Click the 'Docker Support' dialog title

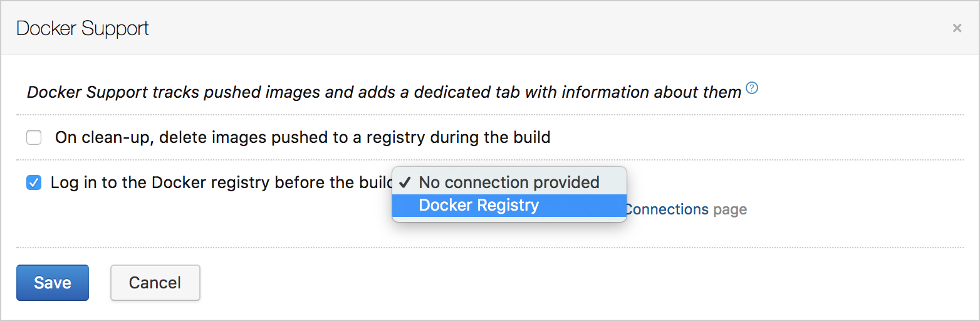pyautogui.click(x=83, y=29)
